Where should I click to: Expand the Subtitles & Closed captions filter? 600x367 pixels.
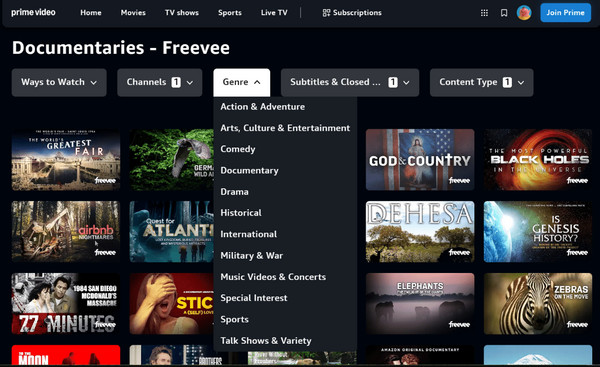pos(350,82)
